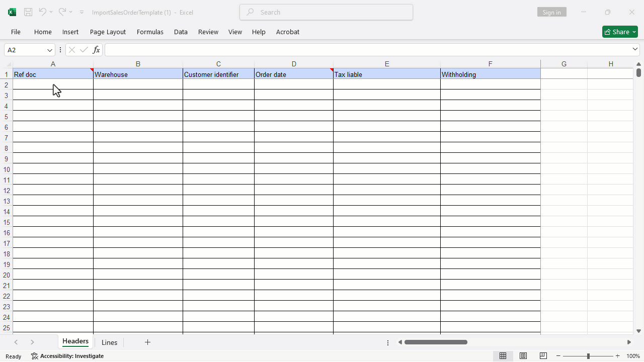Switch to Page Layout view icon
The width and height of the screenshot is (644, 362).
[x=523, y=356]
